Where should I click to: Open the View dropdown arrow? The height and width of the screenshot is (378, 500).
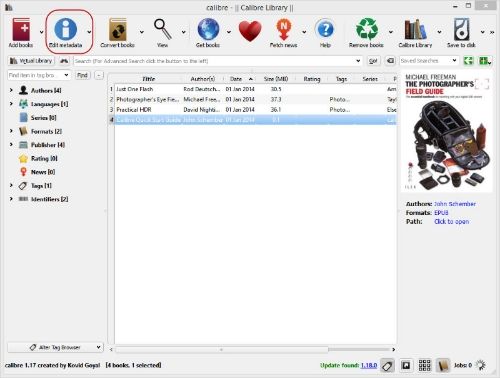[184, 32]
